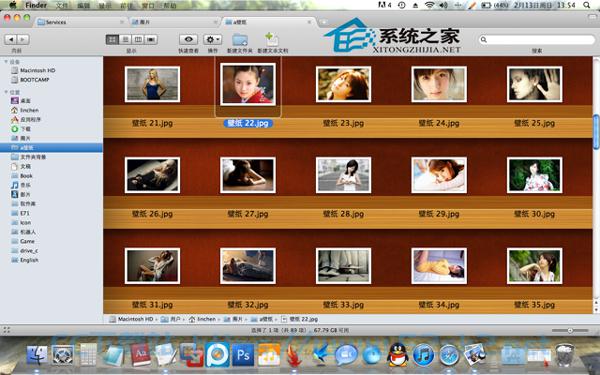The width and height of the screenshot is (600, 375).
Task: Open Dictionary app from the Dock
Action: [140, 355]
